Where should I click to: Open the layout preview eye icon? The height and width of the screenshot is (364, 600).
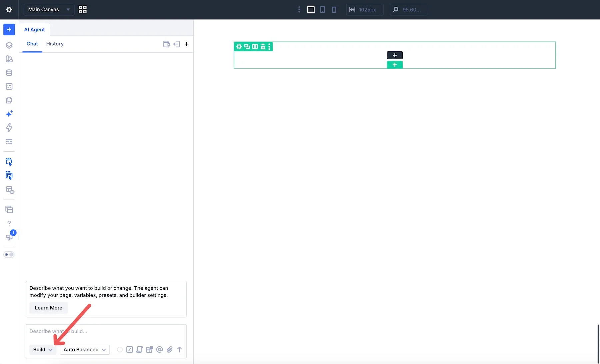click(10, 190)
